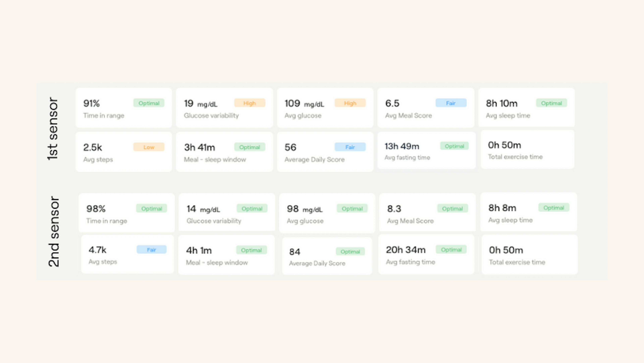Select the 8h 10m avg sleep time value

[x=501, y=103]
